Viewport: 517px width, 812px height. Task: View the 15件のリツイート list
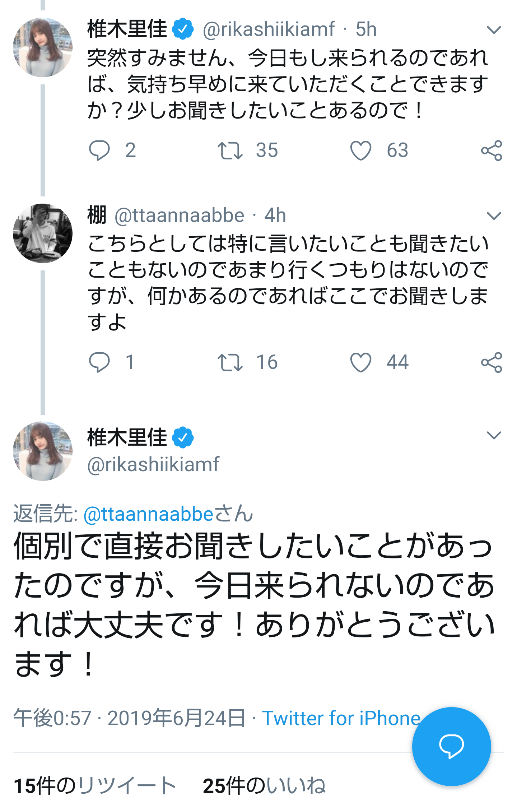click(x=95, y=785)
